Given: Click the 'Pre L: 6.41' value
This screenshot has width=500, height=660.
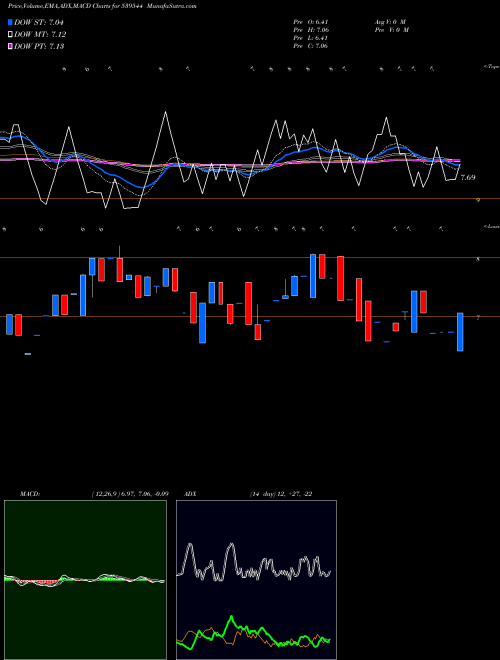Looking at the screenshot, I should 311,38.
